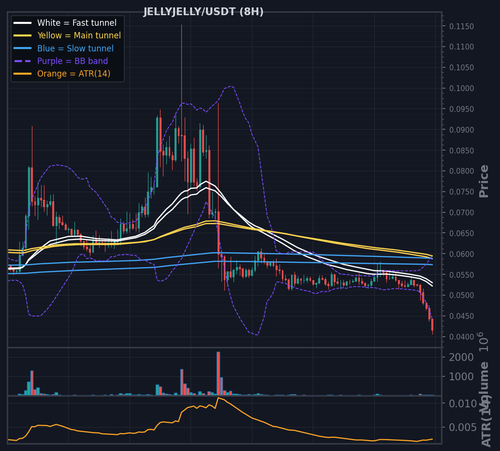Image resolution: width=500 pixels, height=451 pixels.
Task: Click the 0.0900 price tick label
Action: point(461,130)
